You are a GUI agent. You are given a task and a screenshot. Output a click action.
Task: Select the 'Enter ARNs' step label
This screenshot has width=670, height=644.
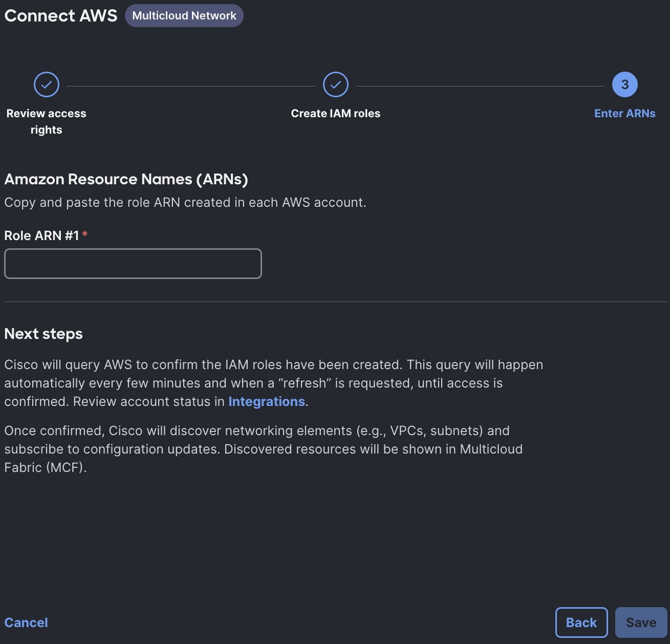tap(625, 113)
